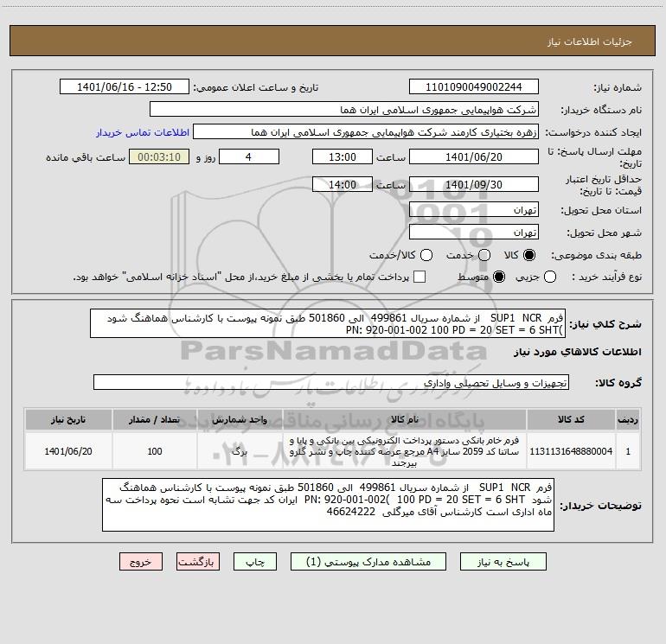The height and width of the screenshot is (644, 666).
Task: Click the ردیف column header
Action: point(628,419)
